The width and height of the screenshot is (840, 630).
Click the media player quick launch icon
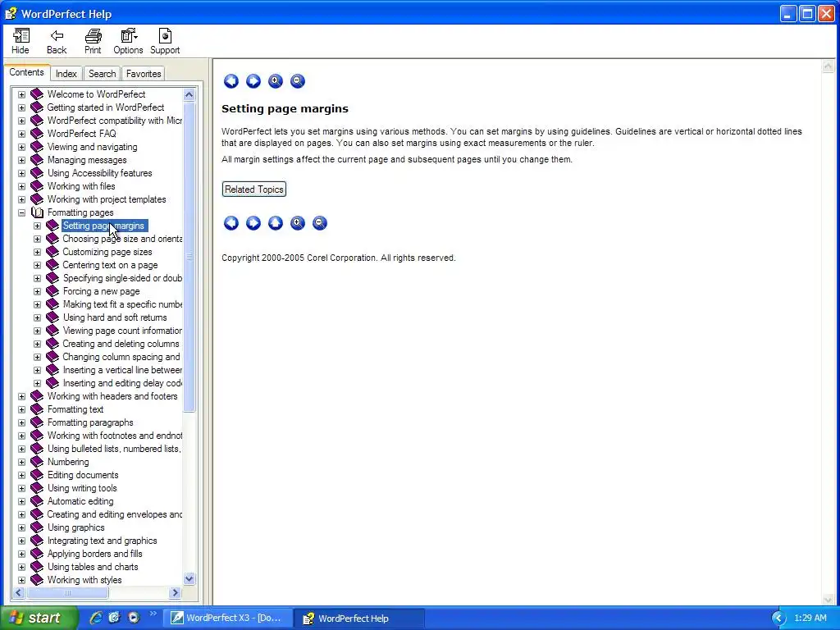(134, 618)
